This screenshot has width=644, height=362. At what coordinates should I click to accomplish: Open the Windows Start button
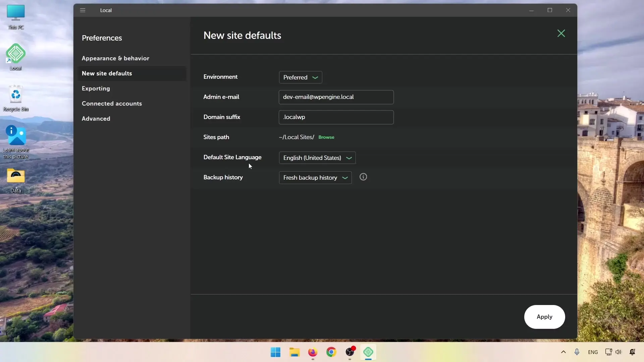point(275,352)
